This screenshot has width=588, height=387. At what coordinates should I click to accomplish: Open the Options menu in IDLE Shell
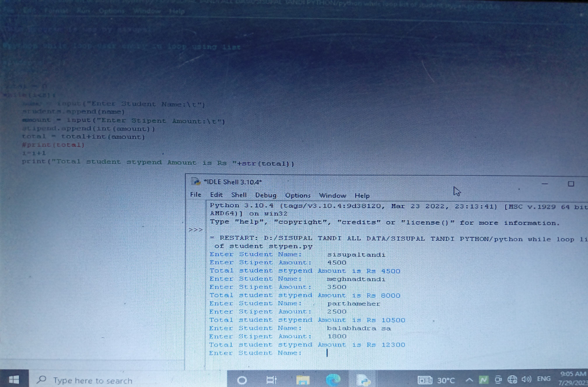[x=298, y=195]
